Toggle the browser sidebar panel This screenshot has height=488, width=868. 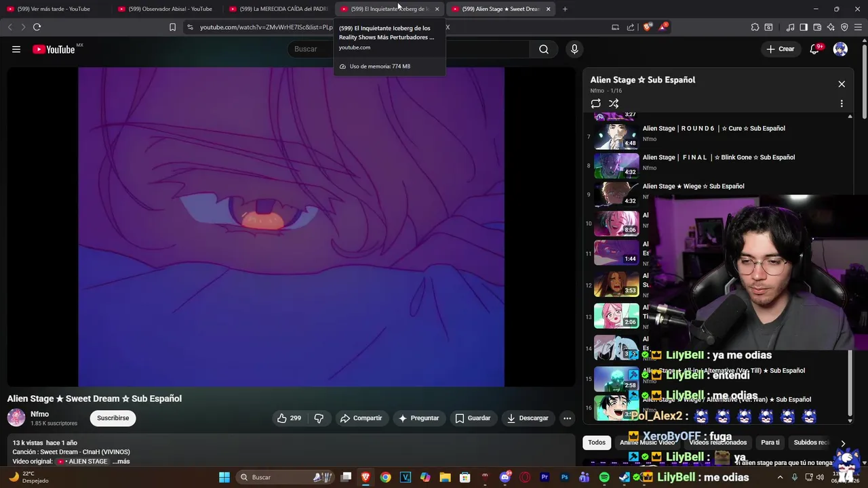click(804, 27)
